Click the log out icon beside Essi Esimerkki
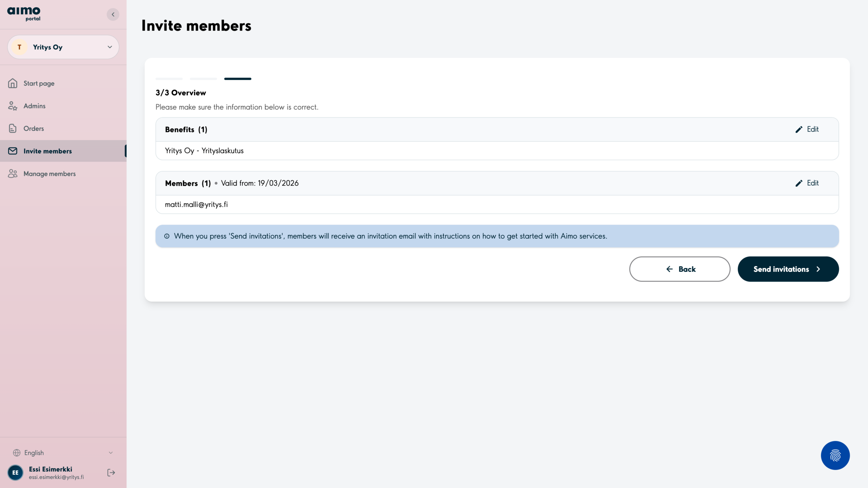The image size is (868, 488). [x=111, y=472]
